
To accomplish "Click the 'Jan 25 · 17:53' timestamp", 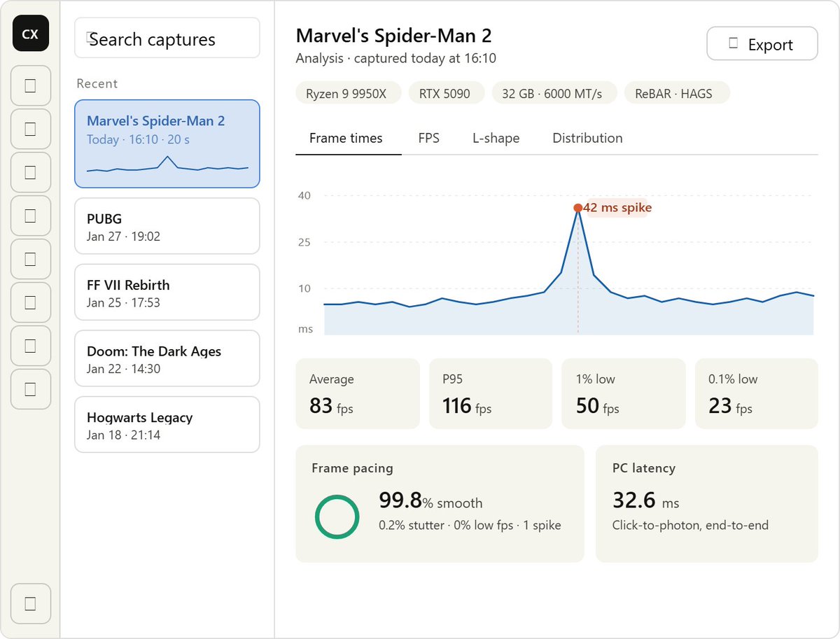I will tap(123, 303).
